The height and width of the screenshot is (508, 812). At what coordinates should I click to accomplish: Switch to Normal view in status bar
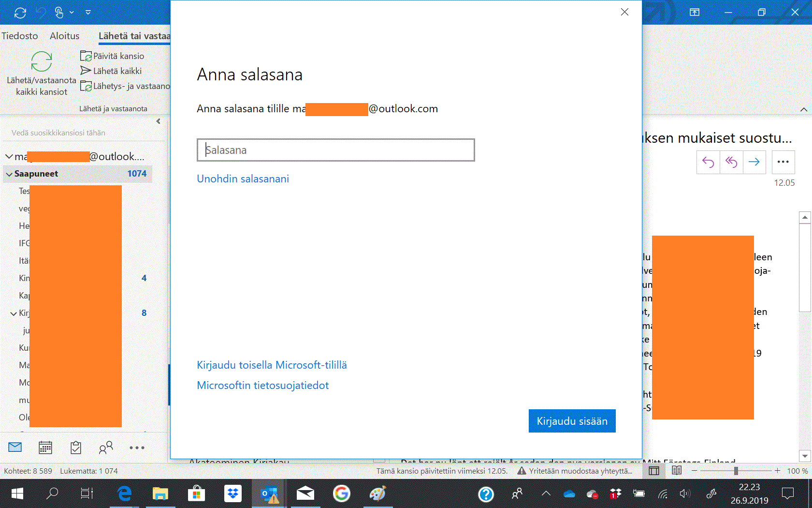[654, 471]
